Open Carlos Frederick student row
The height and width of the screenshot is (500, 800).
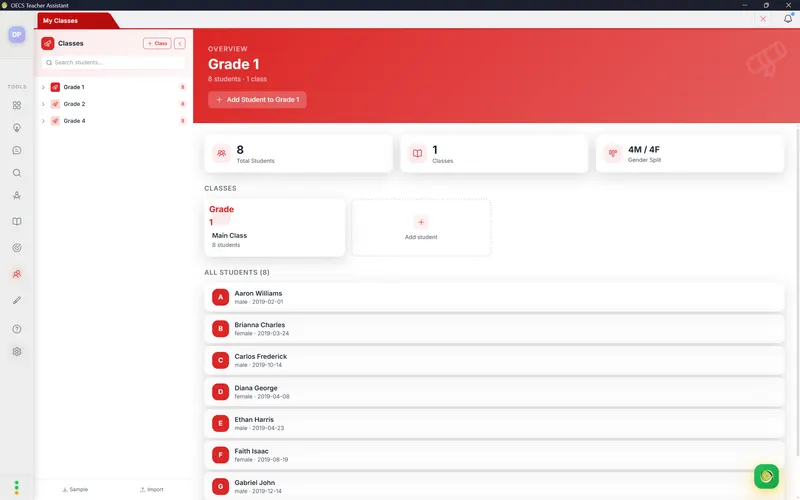tap(494, 360)
